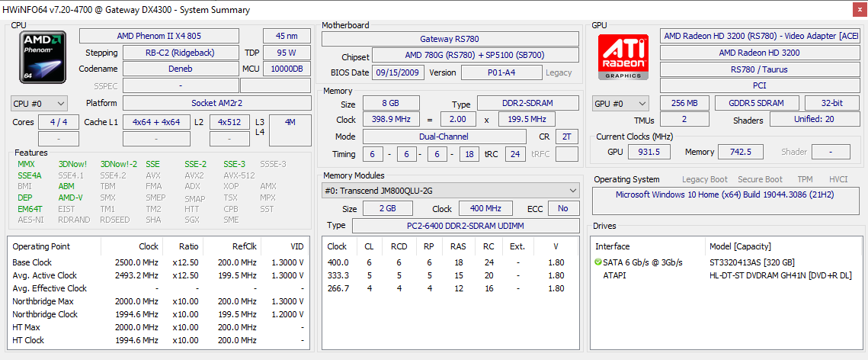Click the Secure Boot indicator

[x=760, y=179]
